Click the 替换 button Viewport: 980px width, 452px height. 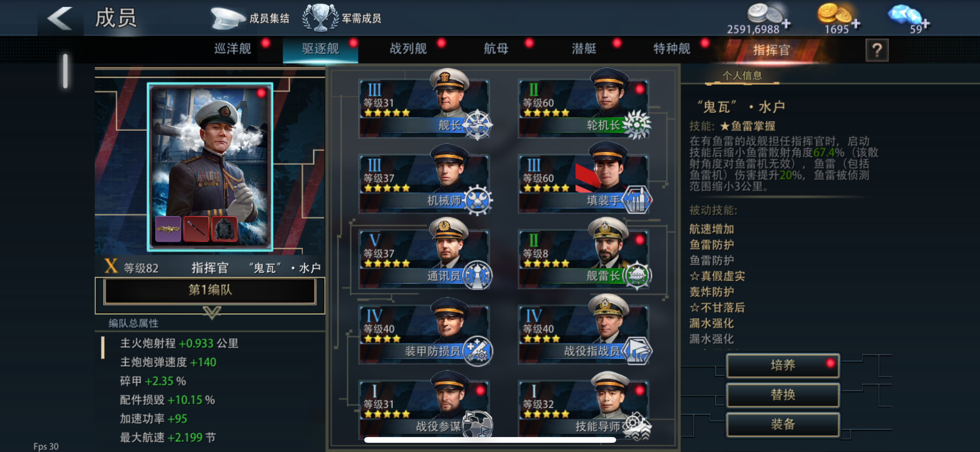tap(783, 395)
